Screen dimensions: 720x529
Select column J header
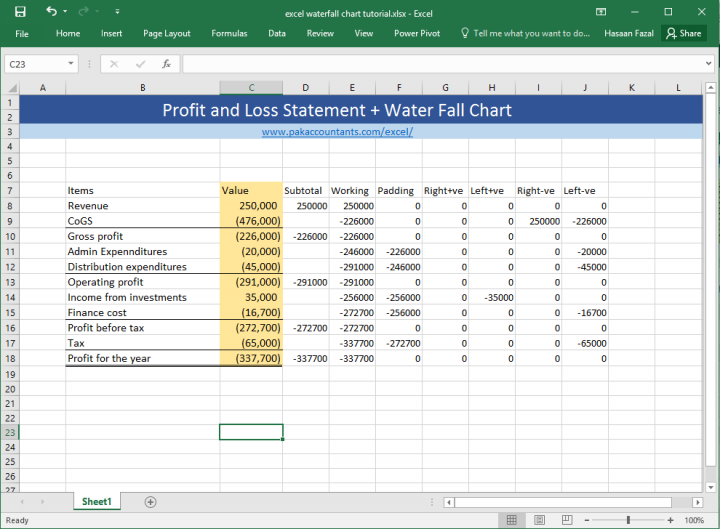[585, 88]
